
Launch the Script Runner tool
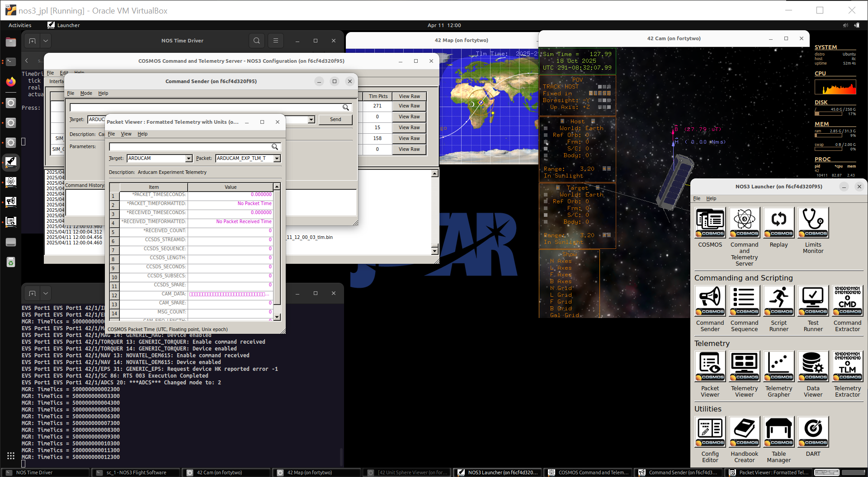pos(779,301)
